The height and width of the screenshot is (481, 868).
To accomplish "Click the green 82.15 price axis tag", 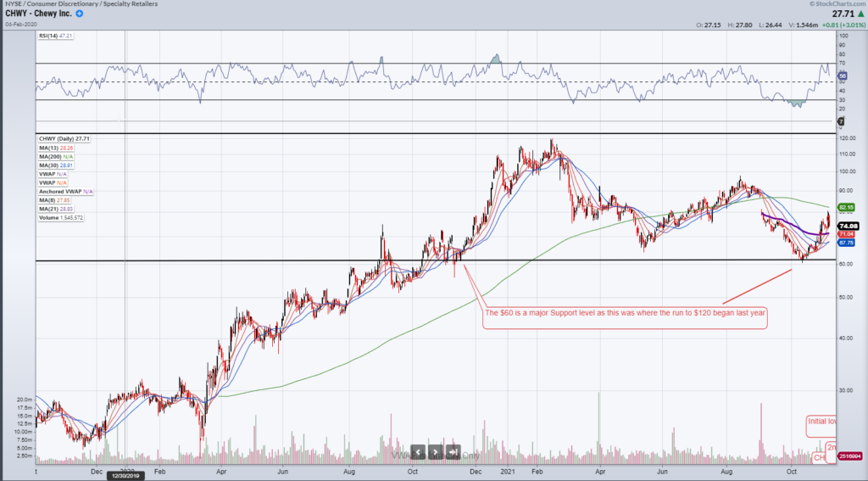I will coord(847,207).
